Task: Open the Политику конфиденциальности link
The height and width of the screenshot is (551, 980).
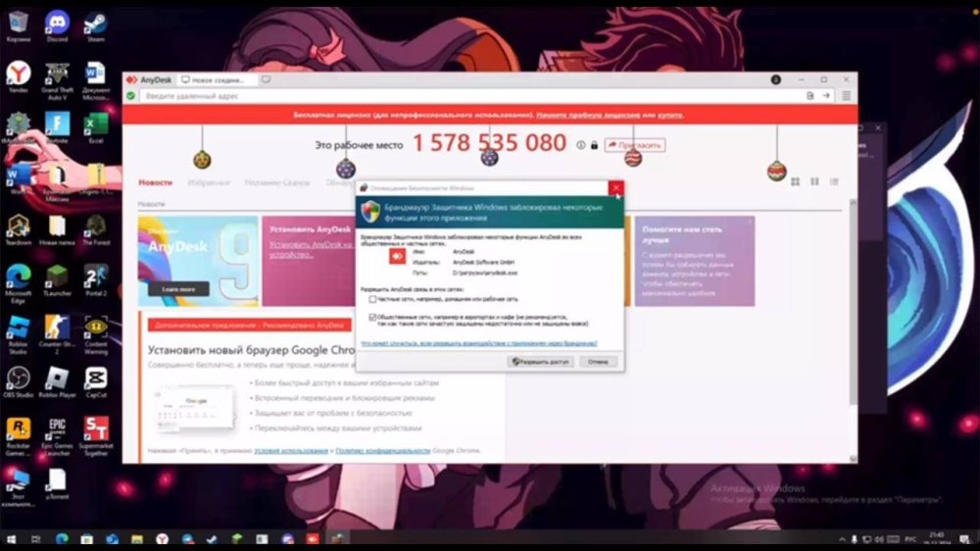Action: 382,450
